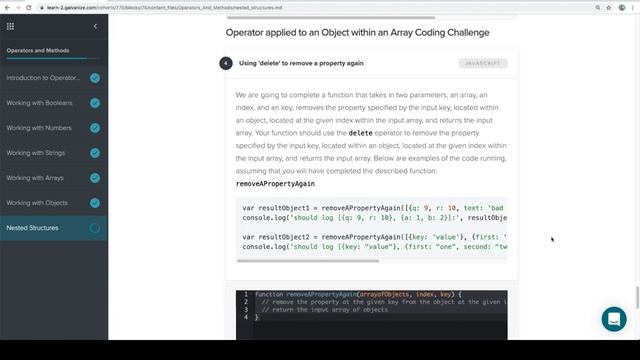Click Working with Strings completed checkmark
640x360 pixels.
click(x=95, y=153)
